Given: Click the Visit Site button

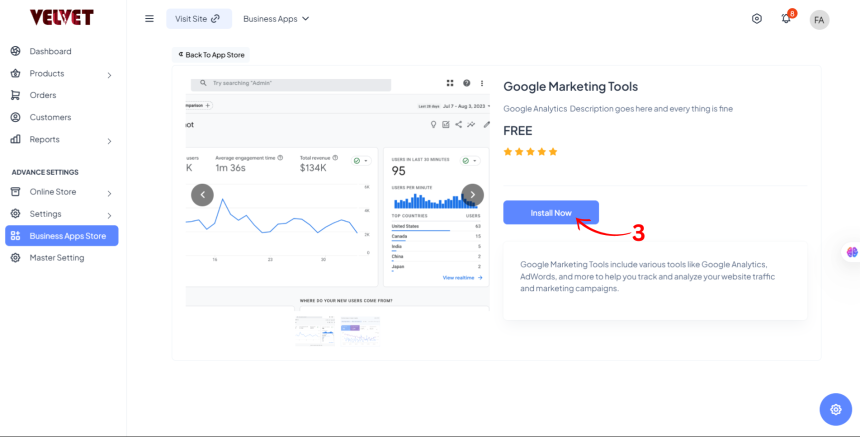Looking at the screenshot, I should point(198,19).
